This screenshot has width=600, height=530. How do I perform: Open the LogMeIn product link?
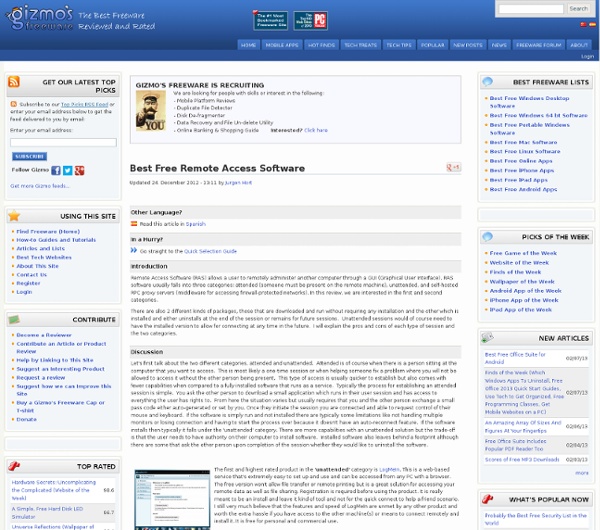[389, 469]
